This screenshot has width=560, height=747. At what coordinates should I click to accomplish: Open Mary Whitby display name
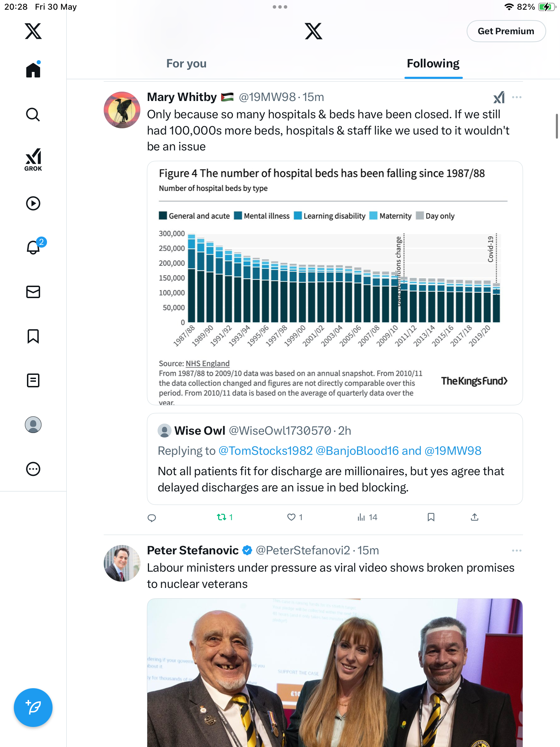(x=182, y=97)
